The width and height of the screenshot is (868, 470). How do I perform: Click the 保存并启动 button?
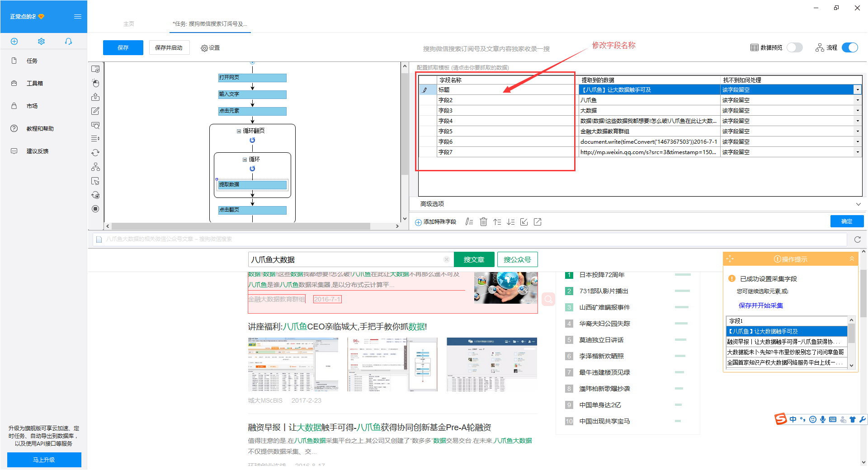pos(169,48)
